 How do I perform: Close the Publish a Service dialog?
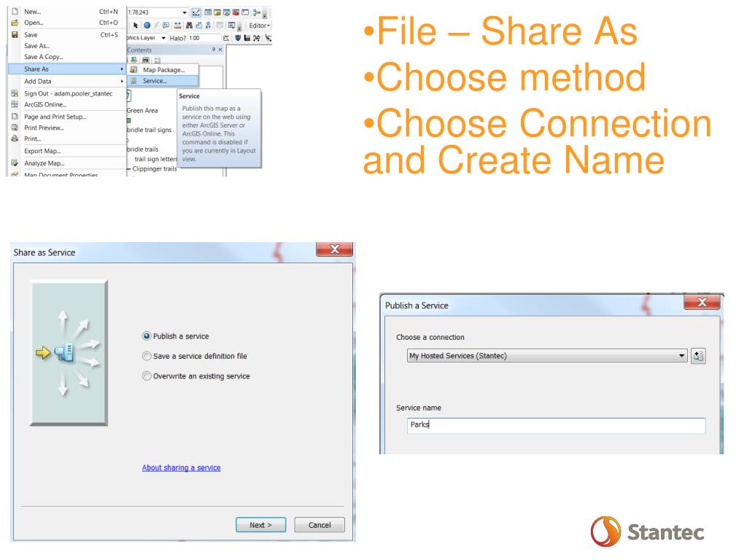702,303
